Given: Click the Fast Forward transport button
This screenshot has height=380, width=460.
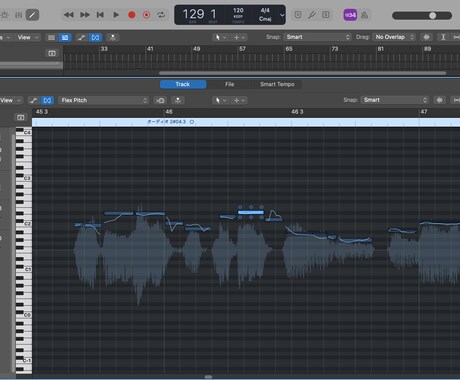Looking at the screenshot, I should click(85, 15).
